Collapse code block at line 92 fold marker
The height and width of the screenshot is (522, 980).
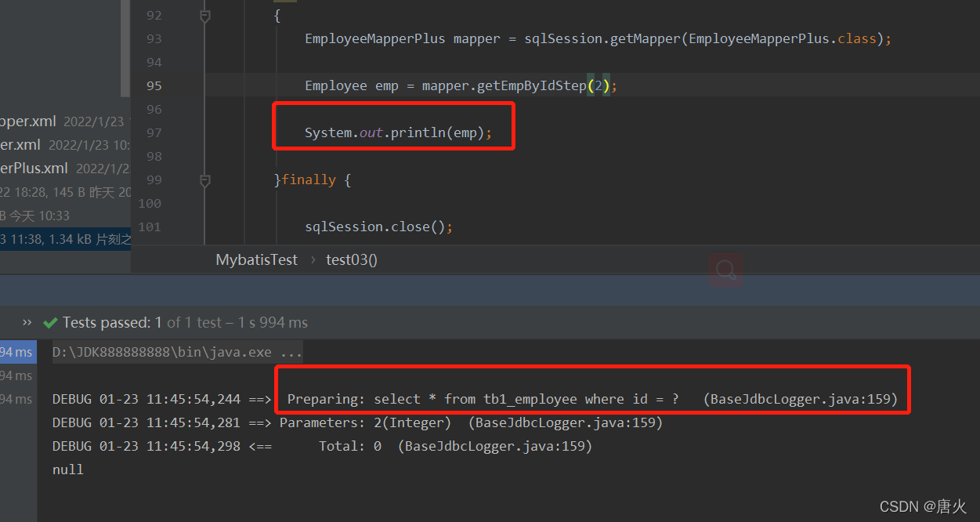click(204, 15)
